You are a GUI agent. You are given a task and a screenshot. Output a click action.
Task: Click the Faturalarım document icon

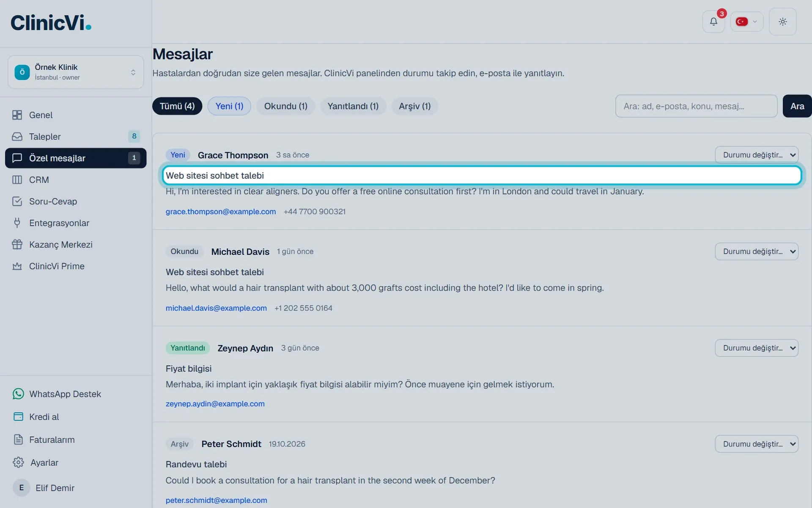18,440
